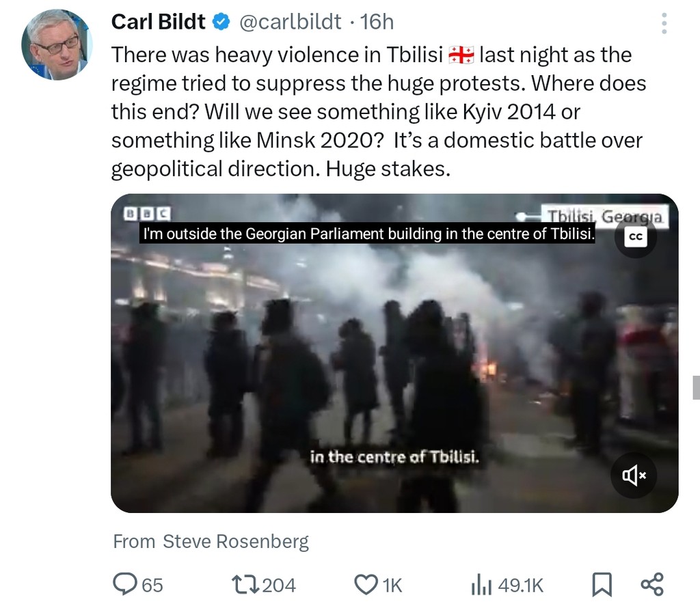Click the tweet text to expand post

pyautogui.click(x=376, y=112)
